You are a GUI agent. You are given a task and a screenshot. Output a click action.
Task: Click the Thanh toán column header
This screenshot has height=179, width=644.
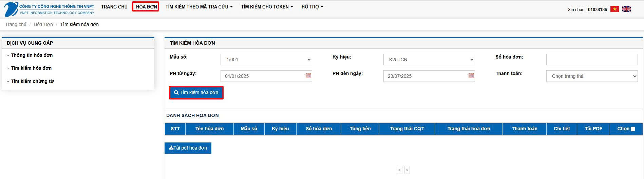tap(525, 129)
